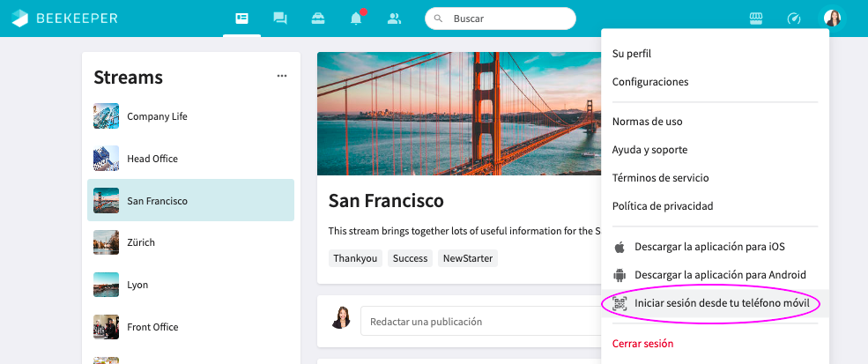This screenshot has height=364, width=868.
Task: Click the Streams panel heading
Action: (x=128, y=77)
